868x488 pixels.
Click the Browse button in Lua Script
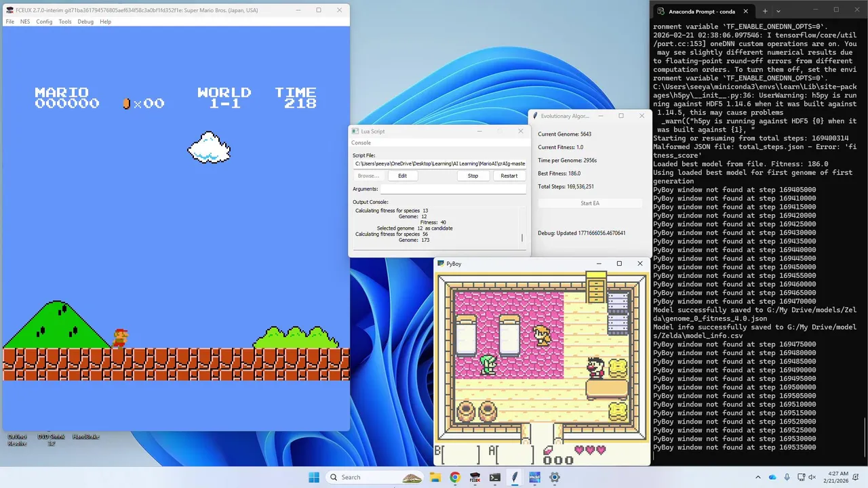pos(368,176)
